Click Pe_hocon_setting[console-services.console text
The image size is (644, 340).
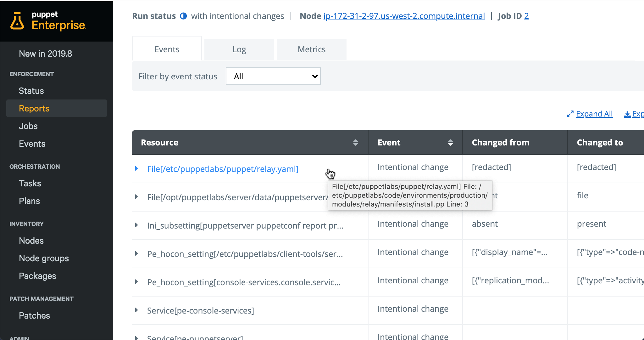tap(244, 282)
